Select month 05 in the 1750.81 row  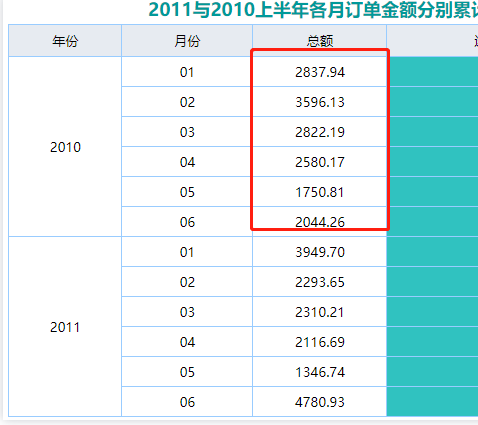click(187, 192)
